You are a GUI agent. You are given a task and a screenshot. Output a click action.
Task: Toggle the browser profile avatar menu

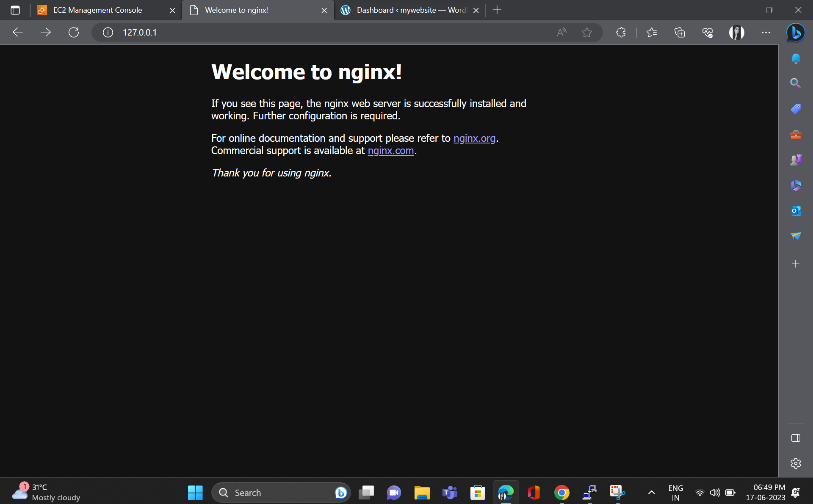click(736, 32)
